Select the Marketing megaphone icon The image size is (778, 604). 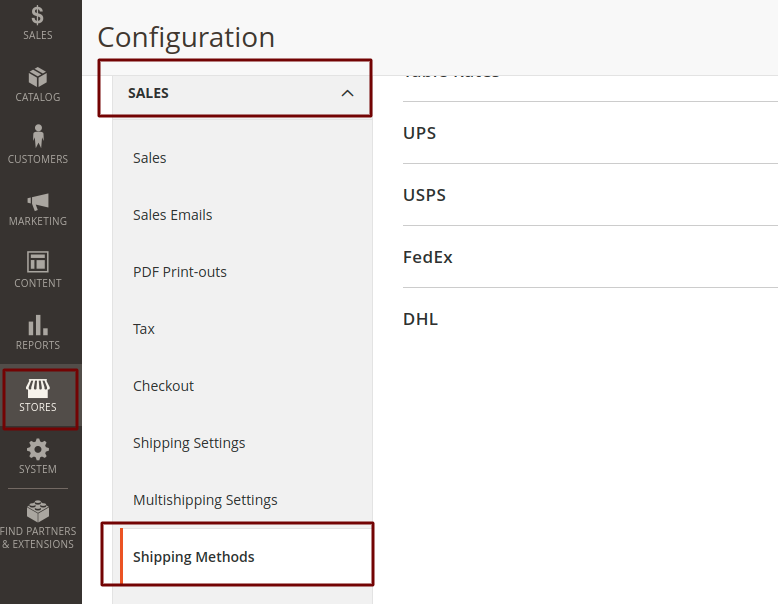tap(38, 201)
